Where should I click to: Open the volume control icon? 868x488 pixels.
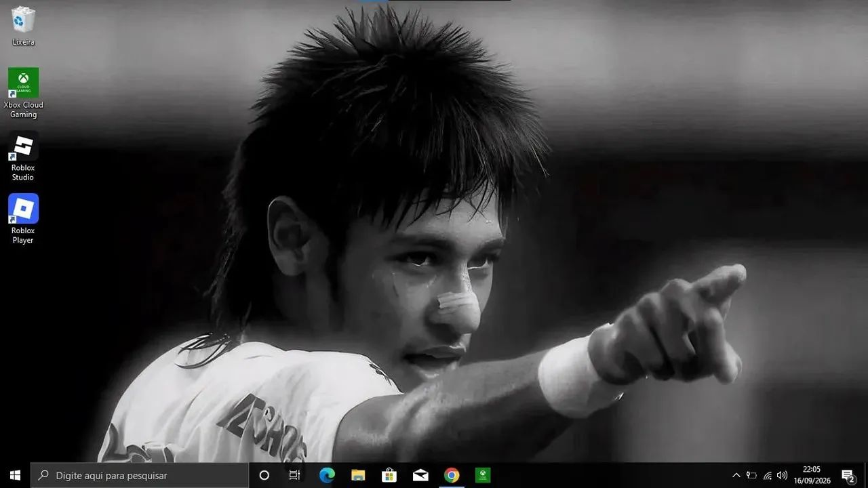point(782,475)
